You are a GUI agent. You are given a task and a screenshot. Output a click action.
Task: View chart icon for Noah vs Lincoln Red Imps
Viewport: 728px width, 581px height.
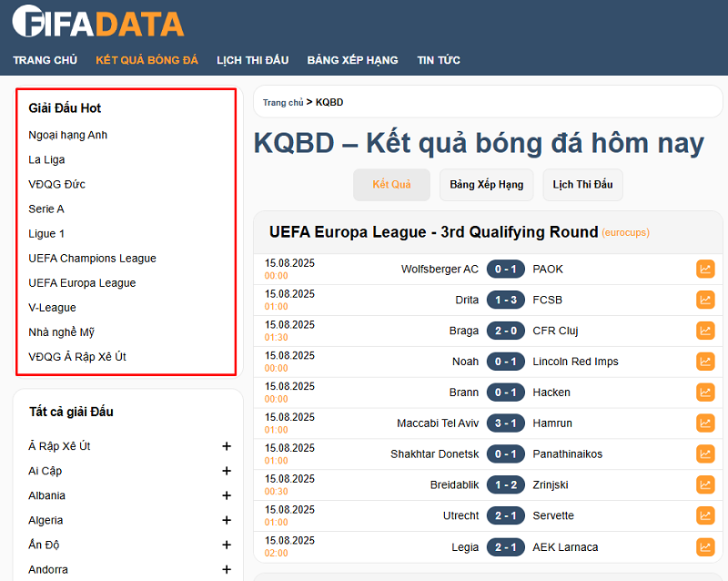(x=705, y=362)
